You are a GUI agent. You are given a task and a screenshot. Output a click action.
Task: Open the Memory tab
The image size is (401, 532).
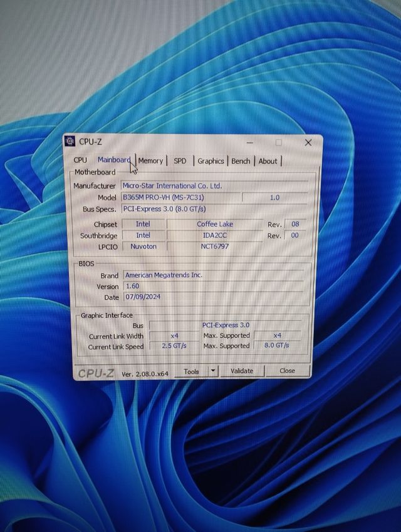click(150, 161)
